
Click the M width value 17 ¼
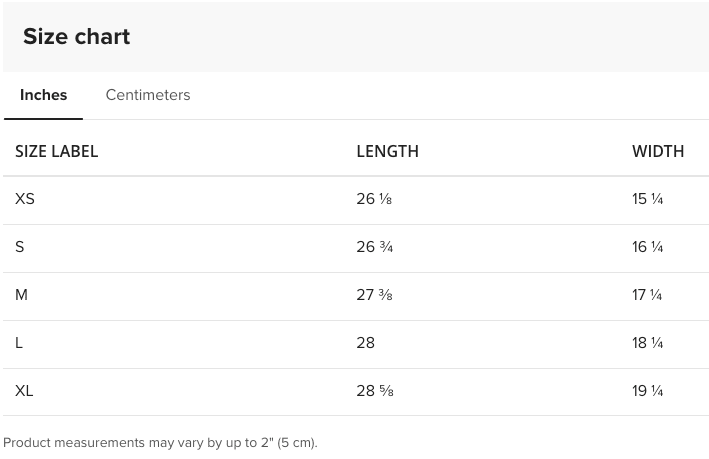pyautogui.click(x=647, y=295)
